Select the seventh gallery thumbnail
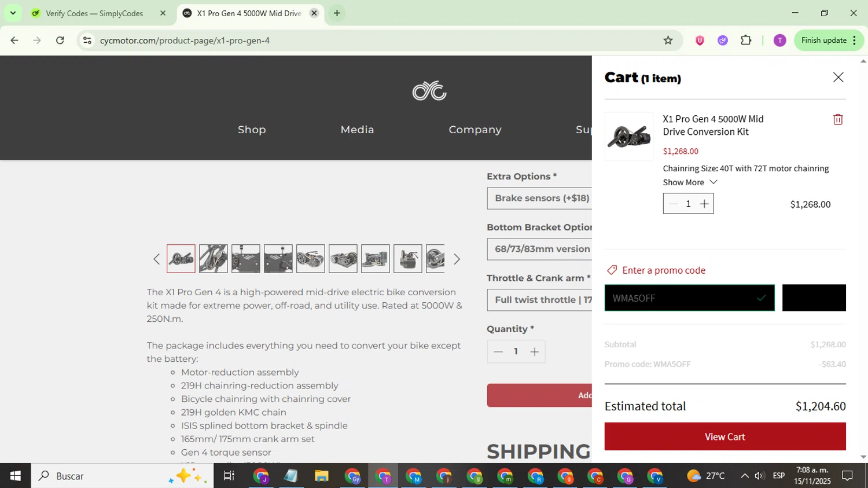 click(376, 259)
